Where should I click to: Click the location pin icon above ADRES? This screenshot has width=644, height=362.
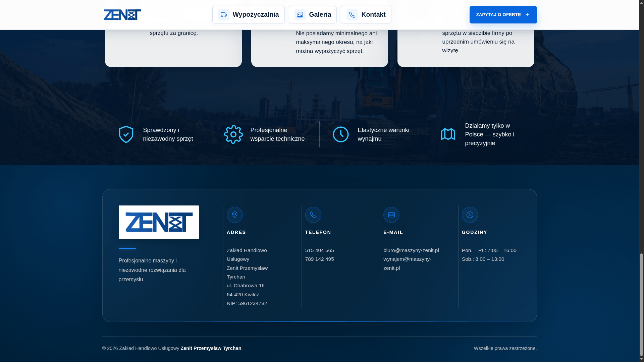point(235,215)
